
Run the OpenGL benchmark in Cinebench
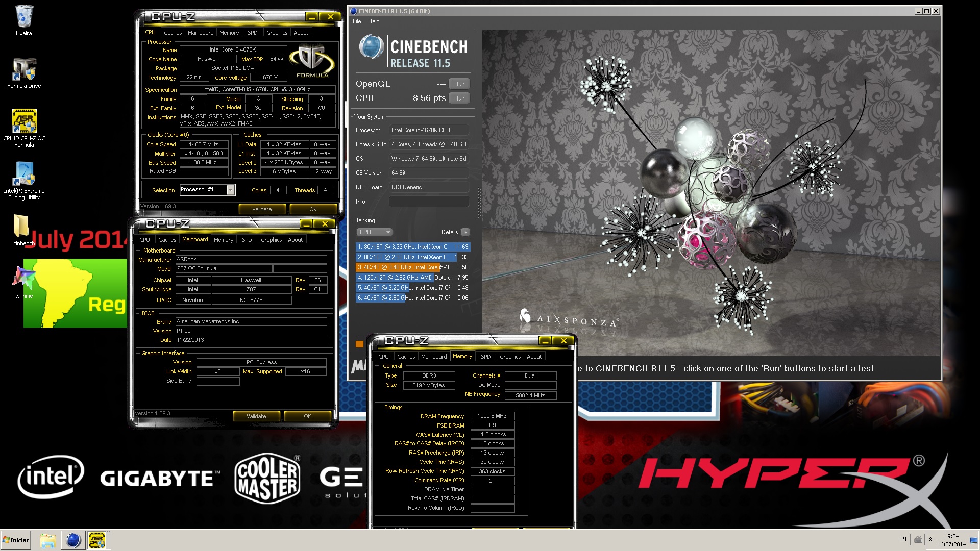point(459,84)
